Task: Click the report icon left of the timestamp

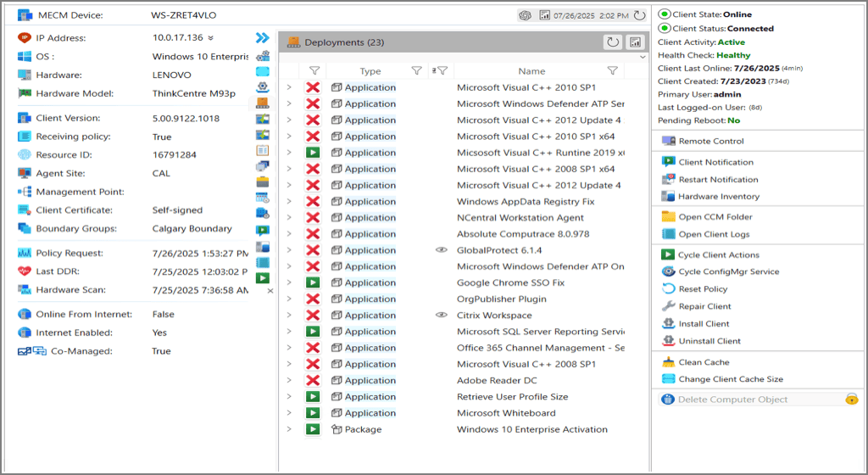Action: pyautogui.click(x=545, y=15)
